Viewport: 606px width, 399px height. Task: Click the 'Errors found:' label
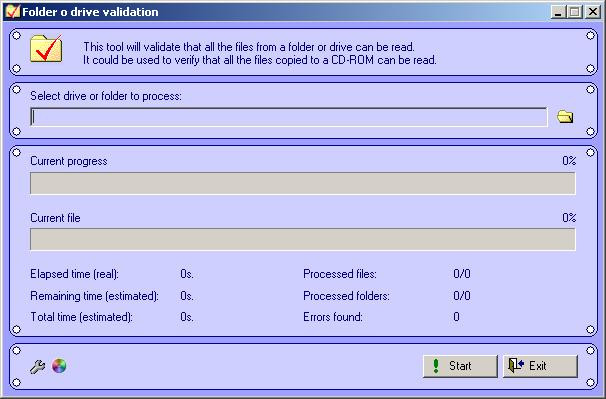(333, 317)
